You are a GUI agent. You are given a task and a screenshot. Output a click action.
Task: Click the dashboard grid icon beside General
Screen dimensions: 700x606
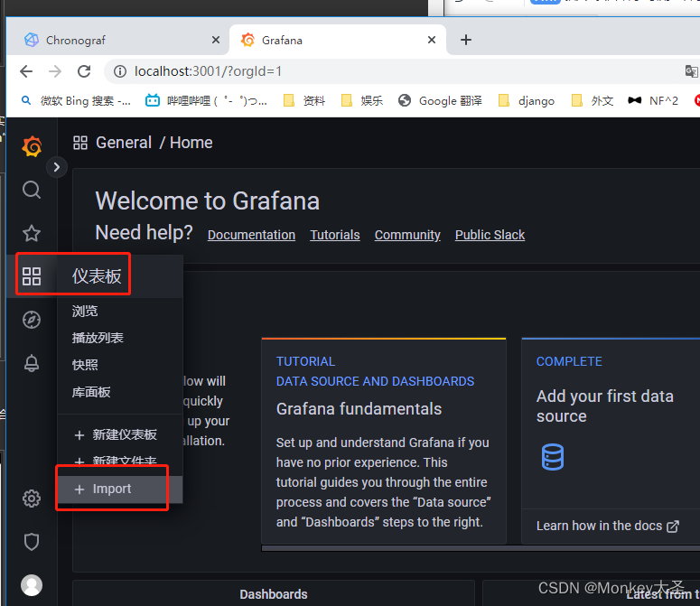tap(80, 143)
